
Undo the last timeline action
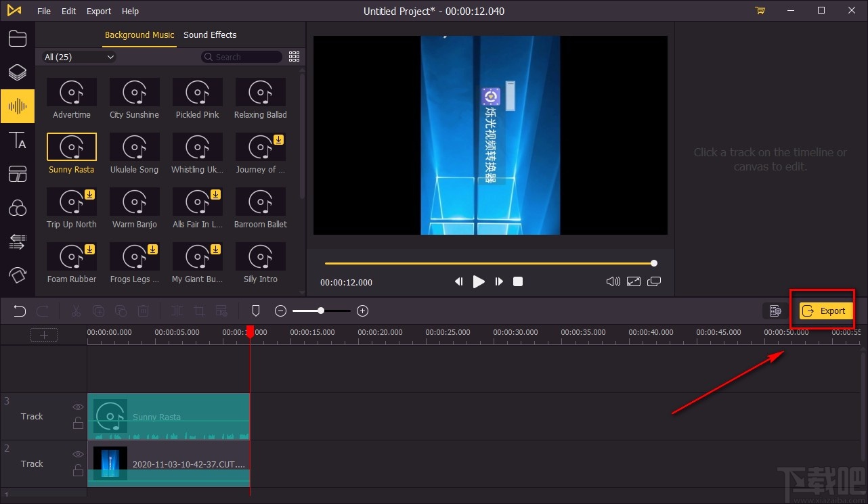pos(20,311)
